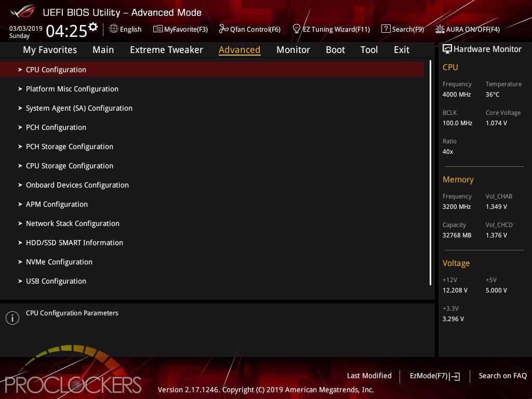Click CPU Temperature value 36°C
532x399 pixels.
pos(493,95)
